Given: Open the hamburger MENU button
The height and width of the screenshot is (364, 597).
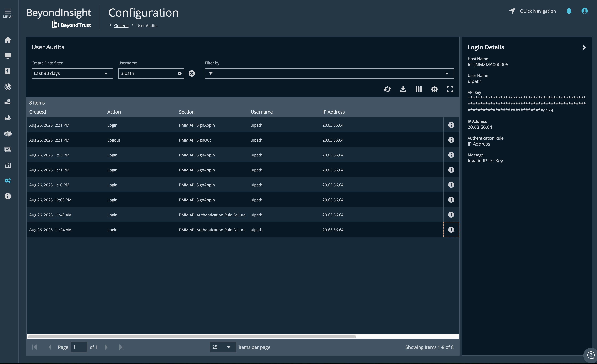Looking at the screenshot, I should click(8, 13).
